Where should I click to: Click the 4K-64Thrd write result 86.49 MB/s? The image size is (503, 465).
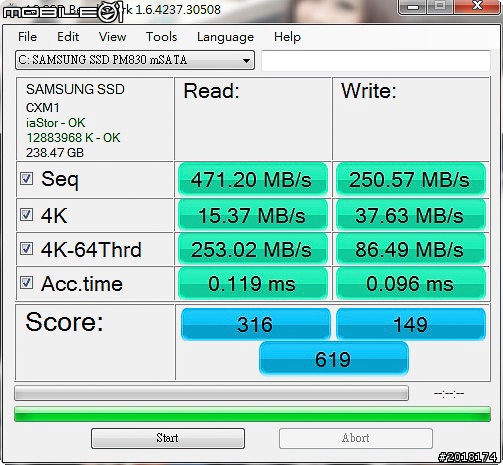coord(410,250)
